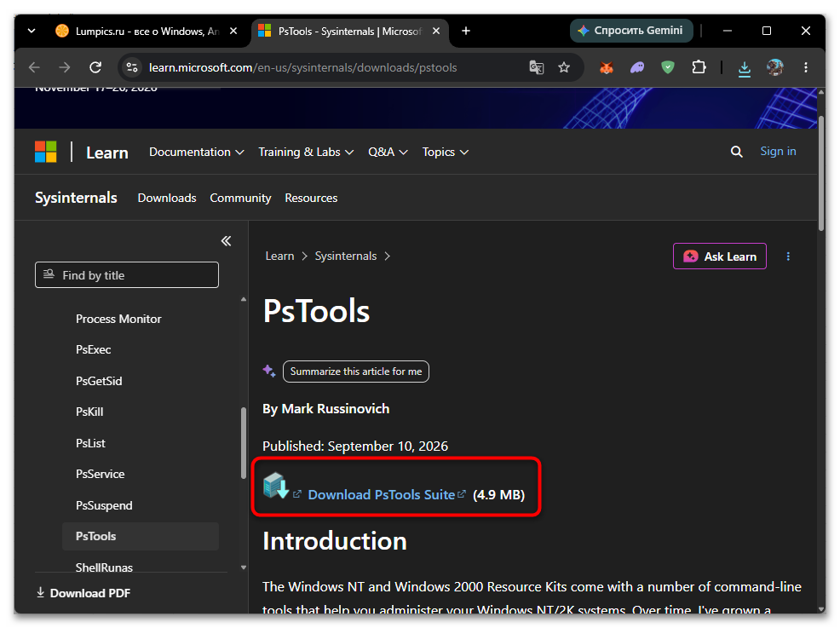Viewport: 840px width, 628px height.
Task: Expand the Q&A menu
Action: (388, 153)
